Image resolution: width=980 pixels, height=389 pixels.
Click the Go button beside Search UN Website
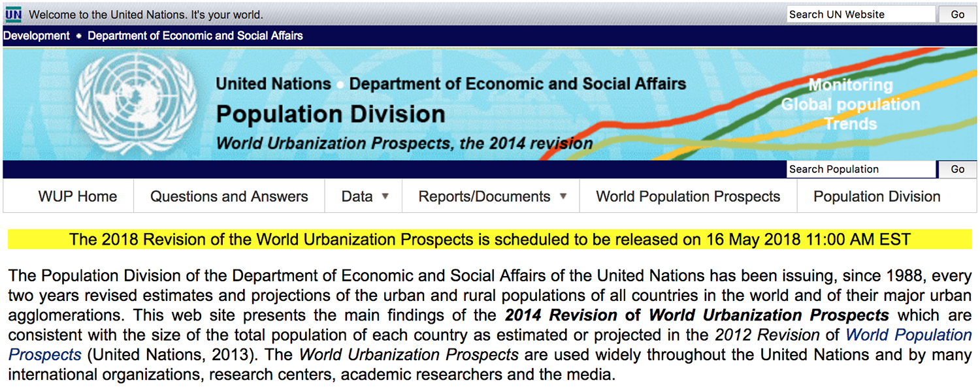[958, 14]
